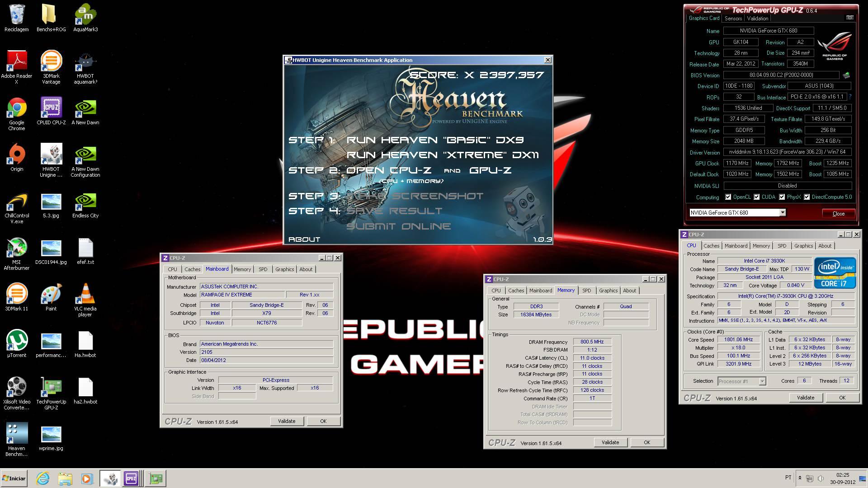
Task: Open TechPowerUp GPU-Z desktop shortcut
Action: click(51, 393)
